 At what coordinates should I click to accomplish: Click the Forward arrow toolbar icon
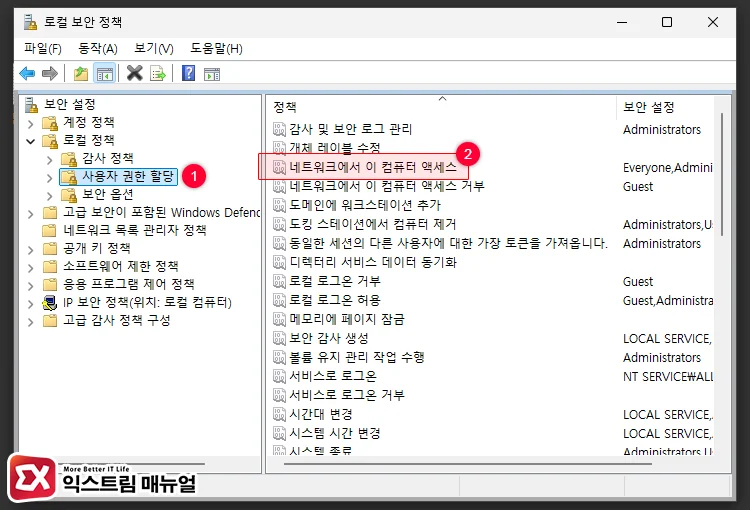coord(50,74)
